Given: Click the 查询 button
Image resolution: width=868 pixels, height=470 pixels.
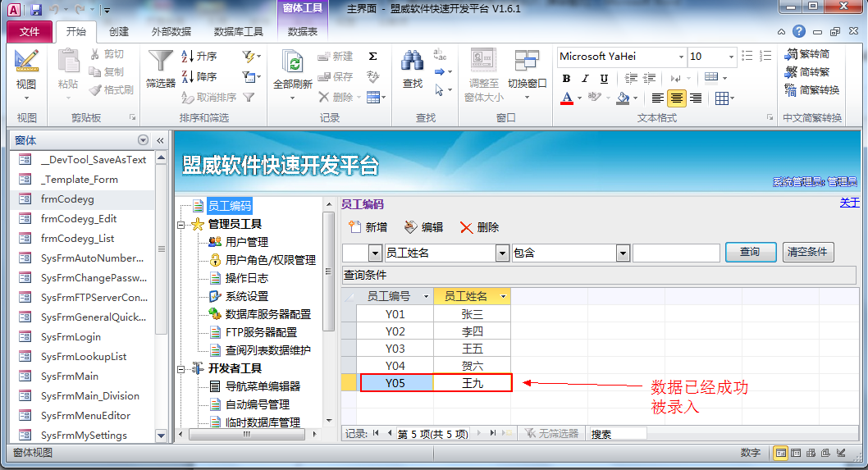Looking at the screenshot, I should click(x=750, y=252).
